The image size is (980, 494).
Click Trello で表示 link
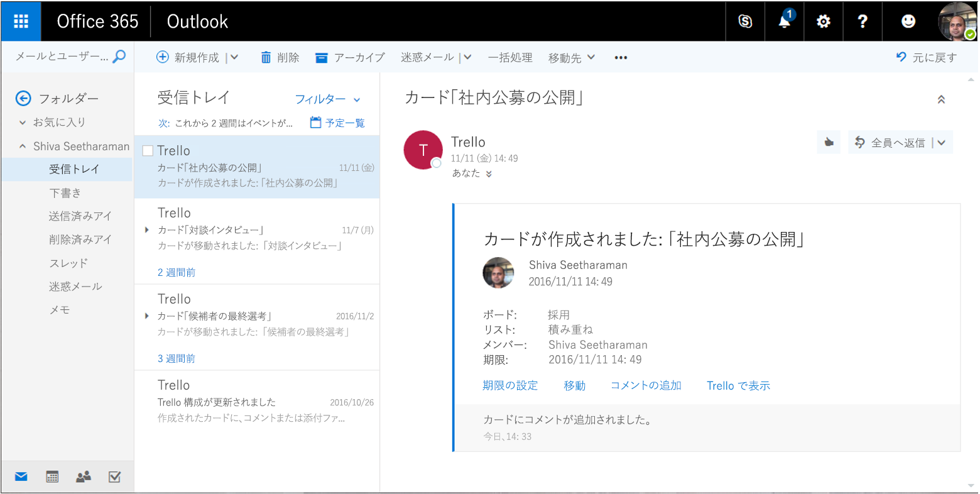point(738,385)
